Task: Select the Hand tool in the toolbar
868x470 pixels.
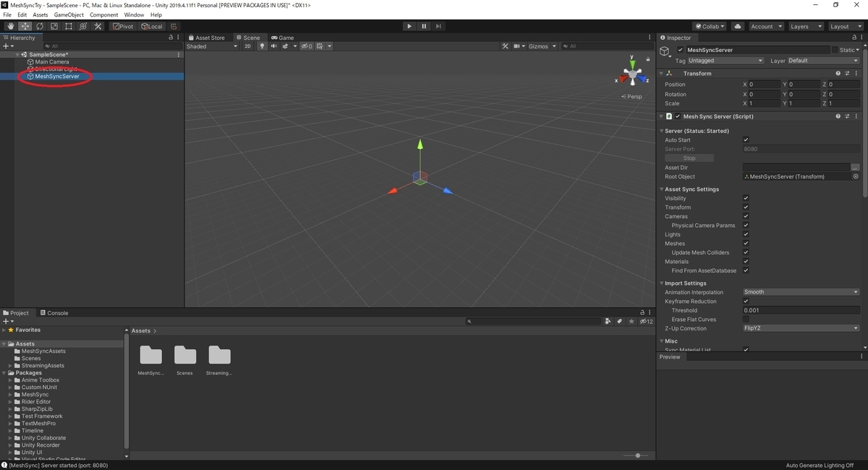Action: (x=10, y=26)
